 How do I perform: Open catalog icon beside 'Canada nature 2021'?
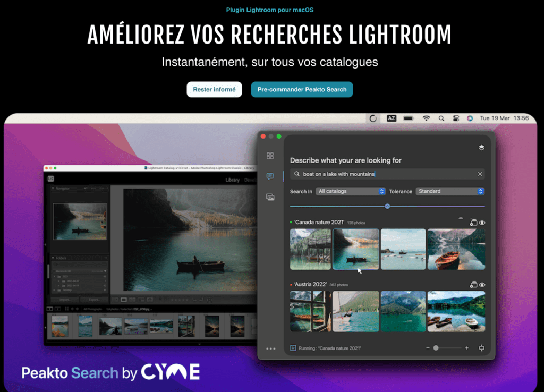point(473,223)
